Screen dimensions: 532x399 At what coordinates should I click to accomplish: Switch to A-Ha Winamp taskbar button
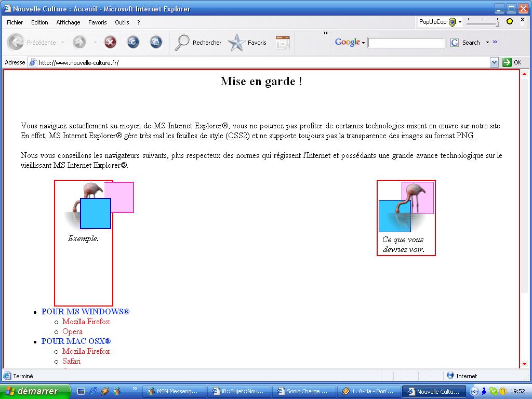coord(369,391)
